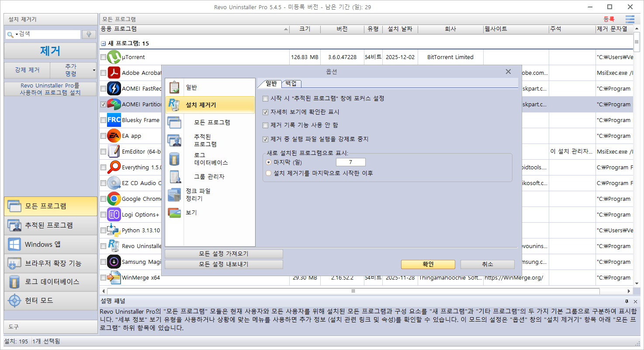Enable 추적된 프로그램 focus at startup checkbox

[265, 99]
